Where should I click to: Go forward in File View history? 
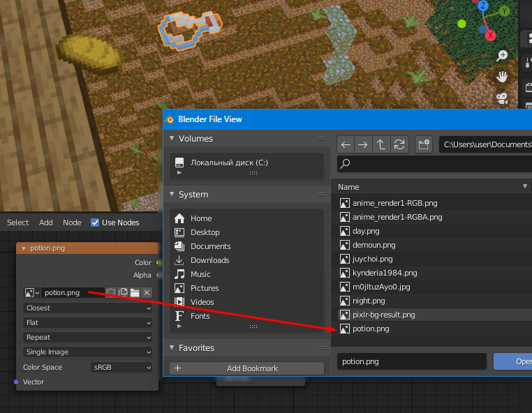click(x=363, y=145)
